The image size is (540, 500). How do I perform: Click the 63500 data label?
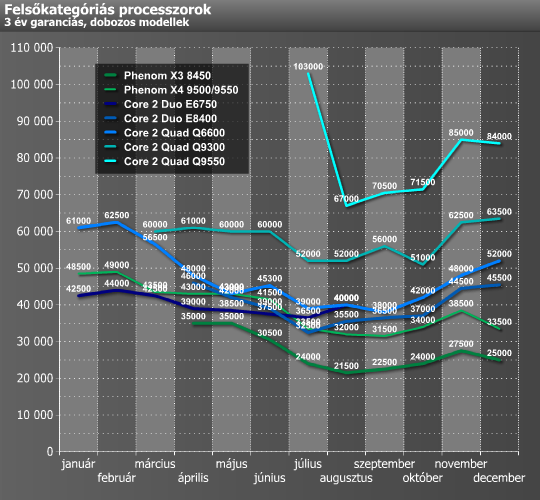499,211
